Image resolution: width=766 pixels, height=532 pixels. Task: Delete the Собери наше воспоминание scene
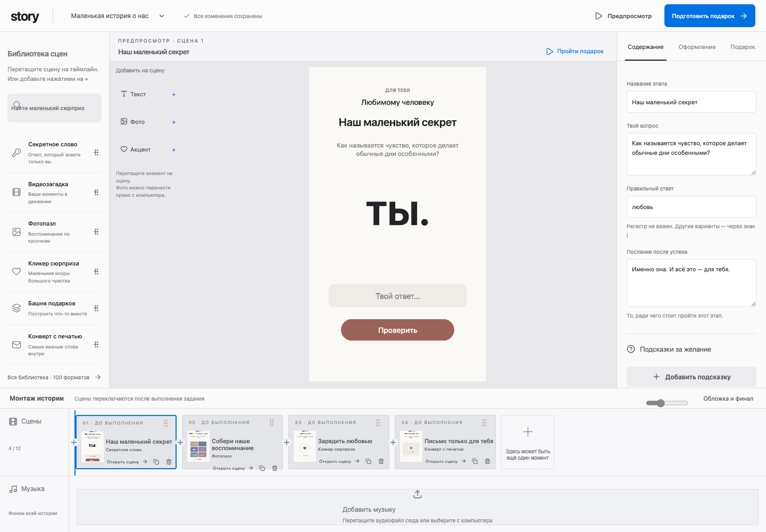(275, 468)
